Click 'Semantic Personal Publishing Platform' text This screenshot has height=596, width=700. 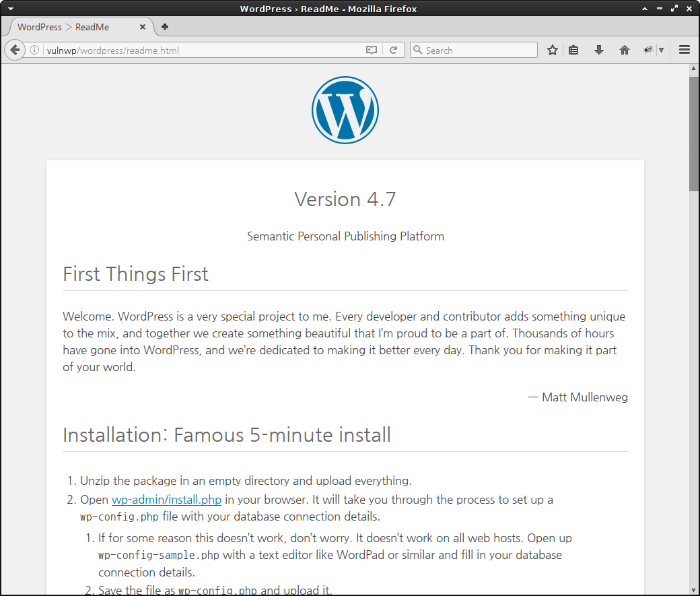(x=345, y=236)
